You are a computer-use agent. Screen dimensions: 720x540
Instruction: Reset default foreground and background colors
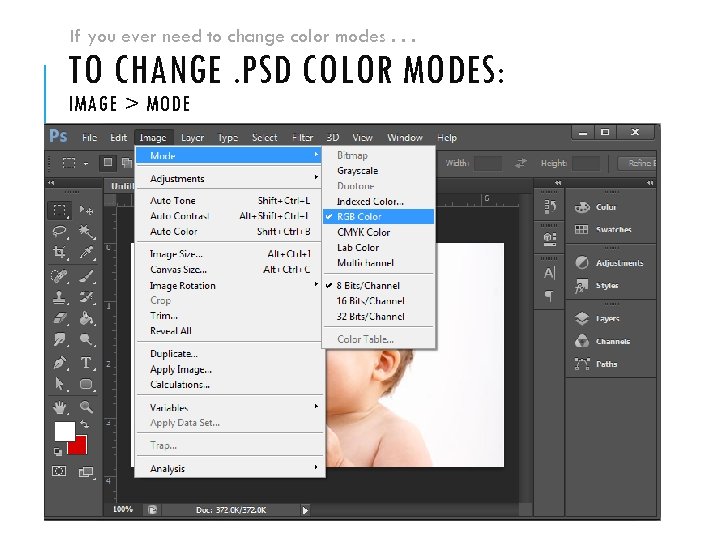point(58,452)
